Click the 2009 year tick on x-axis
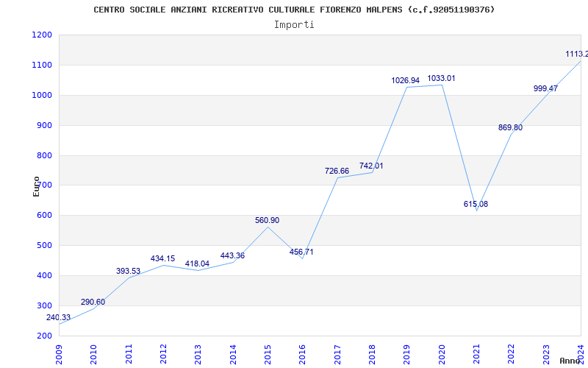Screen dimensions: 588x368 tap(60, 353)
